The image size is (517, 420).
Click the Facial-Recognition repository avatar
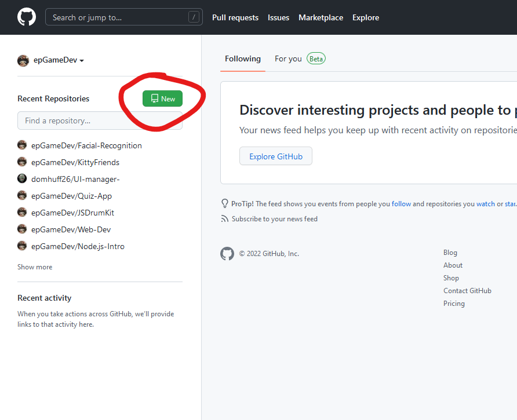[x=21, y=145]
